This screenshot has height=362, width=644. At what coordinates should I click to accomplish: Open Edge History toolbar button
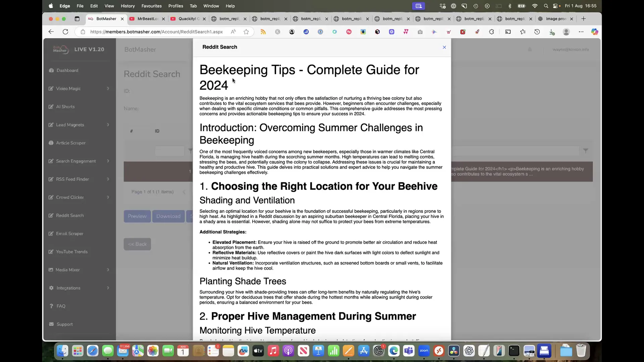pos(537,32)
